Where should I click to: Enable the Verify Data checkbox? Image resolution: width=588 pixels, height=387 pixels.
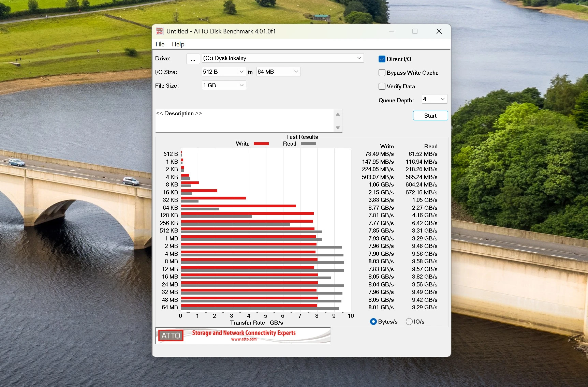(382, 86)
